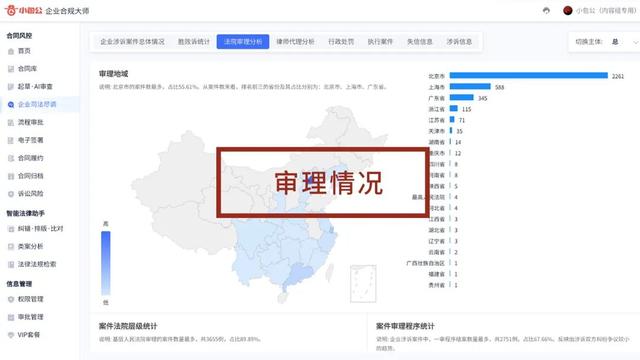Click the map high-low gradient legend bar

106,263
